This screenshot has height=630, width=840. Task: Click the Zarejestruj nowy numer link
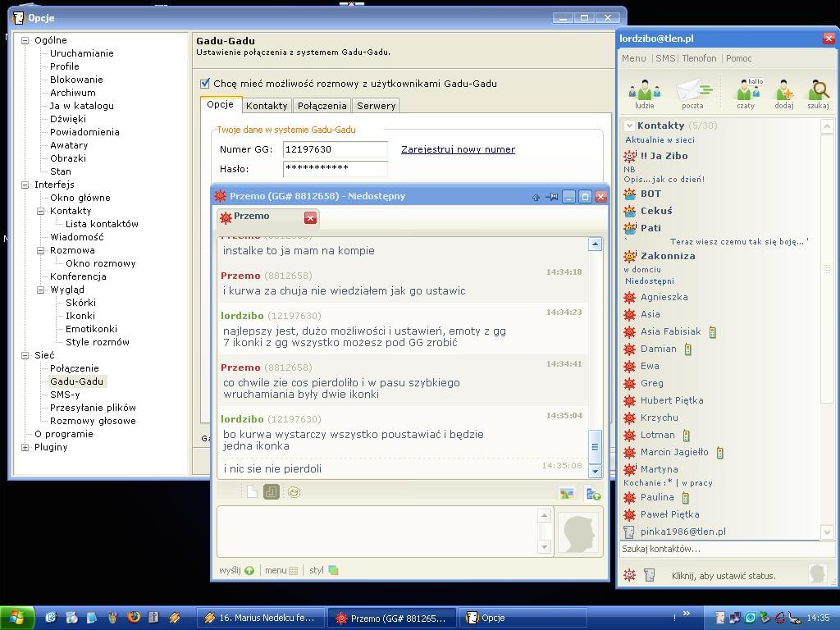458,149
